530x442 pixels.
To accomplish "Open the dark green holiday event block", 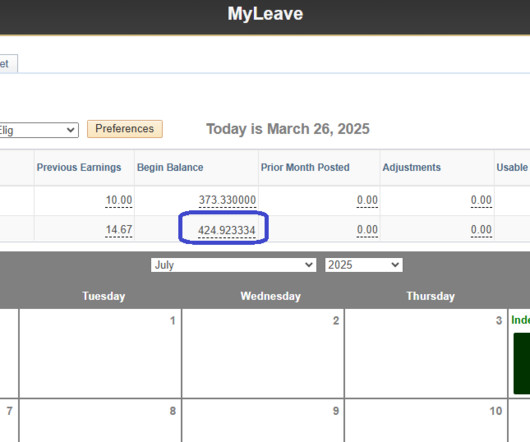I will pos(522,363).
